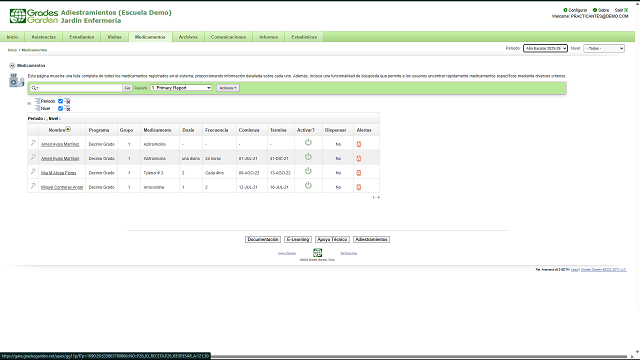The height and width of the screenshot is (360, 640).
Task: Edit the Amed Ayala Martínez row without dates
Action: 33,143
